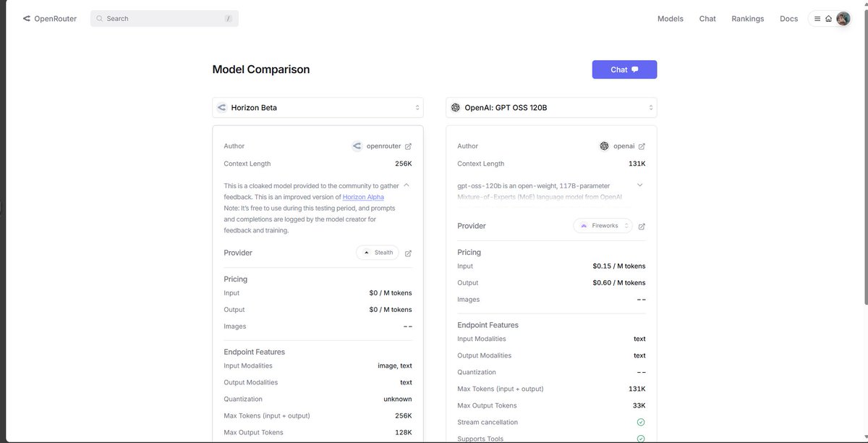Screen dimensions: 868x443
Task: Click the Stealth provider pill
Action: 378,253
